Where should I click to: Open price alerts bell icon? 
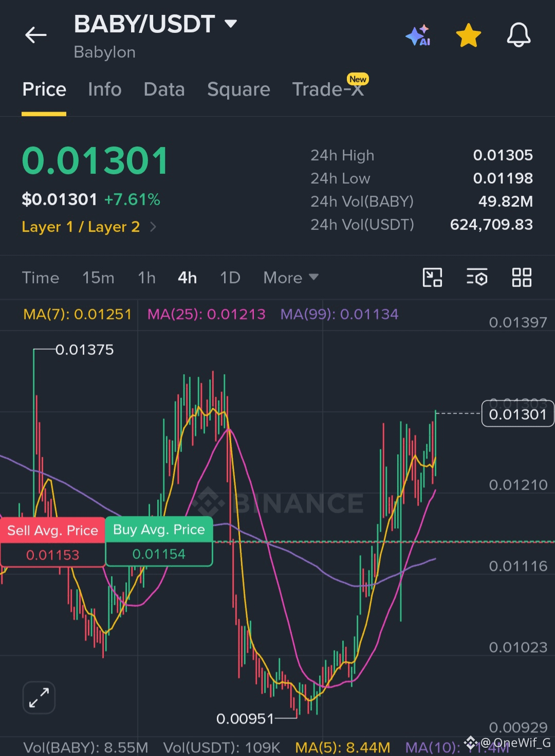pyautogui.click(x=519, y=35)
